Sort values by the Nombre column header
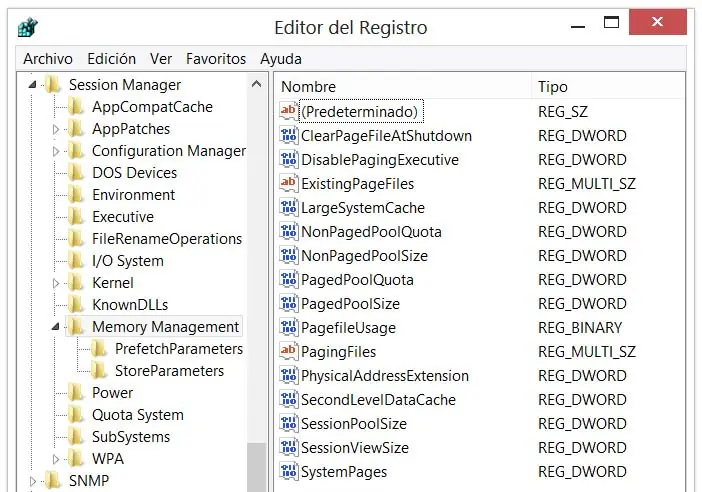This screenshot has height=492, width=702. (x=403, y=86)
